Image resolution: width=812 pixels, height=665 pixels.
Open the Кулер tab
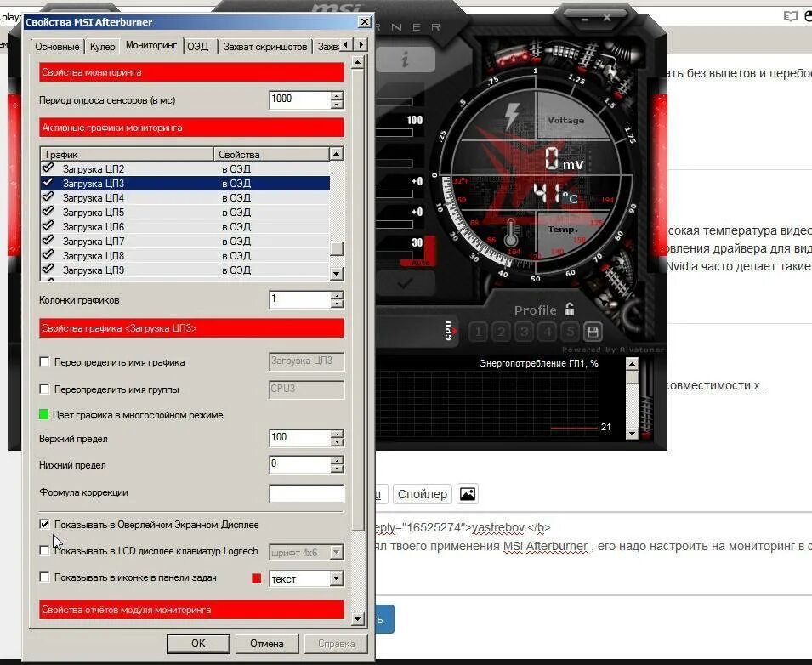click(103, 47)
